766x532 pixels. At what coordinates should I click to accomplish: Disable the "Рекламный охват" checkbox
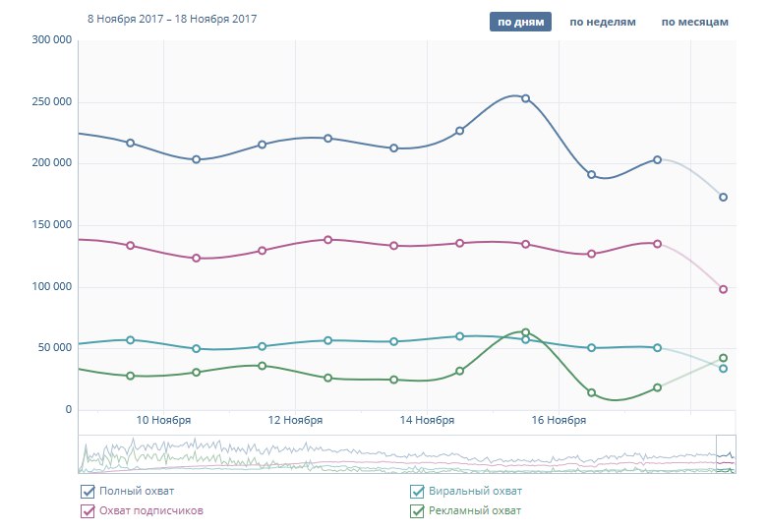417,510
